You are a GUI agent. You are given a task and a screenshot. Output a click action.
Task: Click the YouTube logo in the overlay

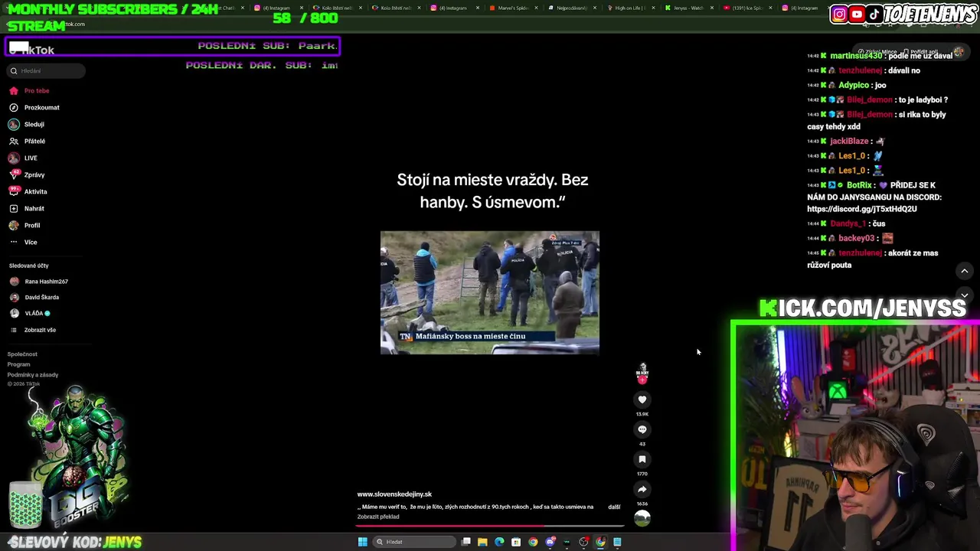click(x=857, y=14)
